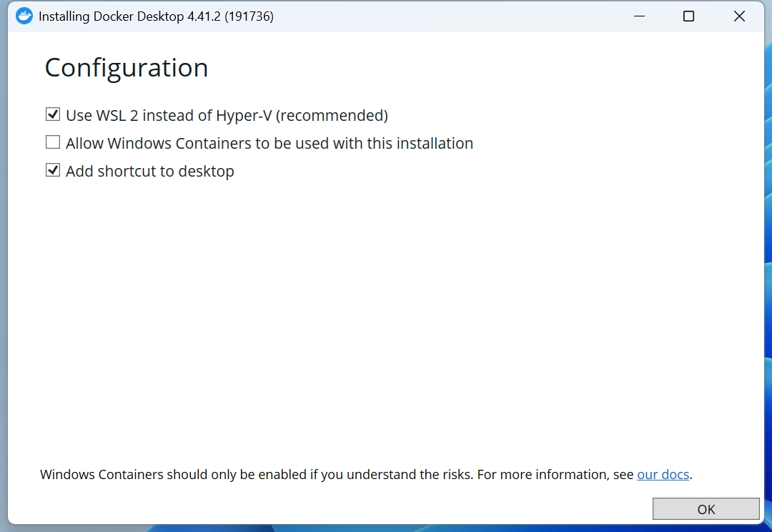The width and height of the screenshot is (772, 532).
Task: Click the Configuration heading
Action: point(127,68)
